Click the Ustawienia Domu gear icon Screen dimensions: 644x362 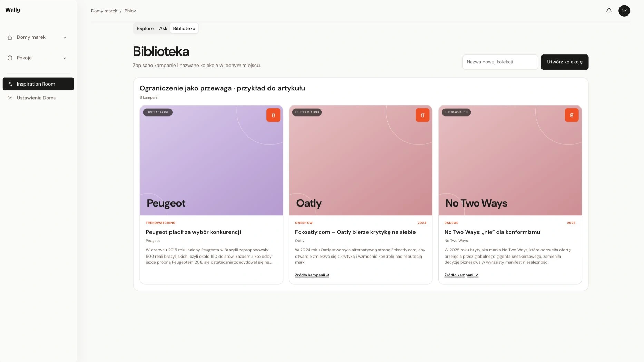(x=10, y=98)
